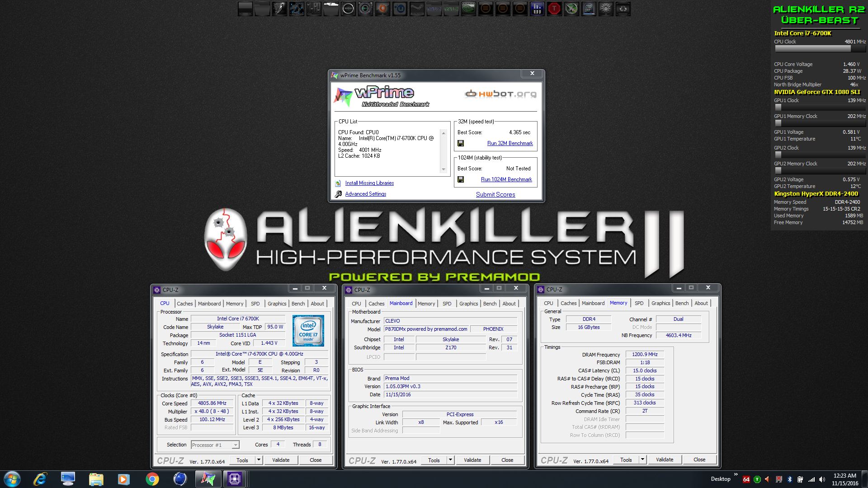Open About tab in the Mainboard CPU-Z window
Image resolution: width=868 pixels, height=488 pixels.
pyautogui.click(x=509, y=304)
